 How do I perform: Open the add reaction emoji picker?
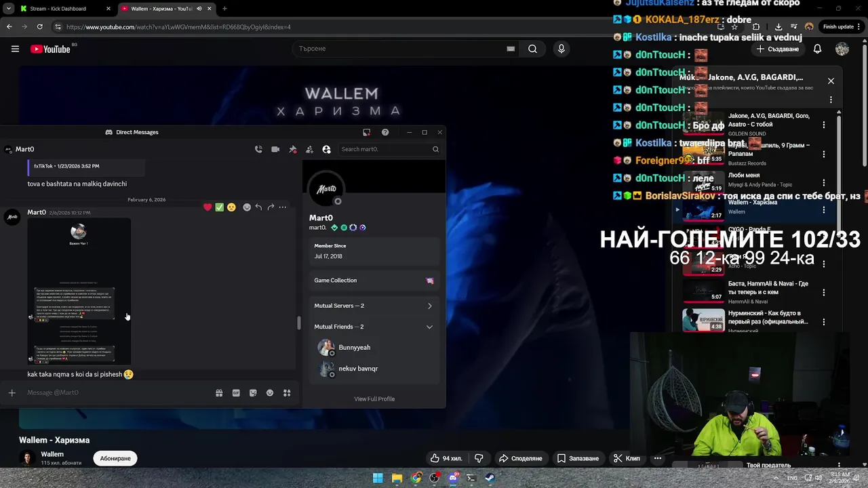point(247,207)
